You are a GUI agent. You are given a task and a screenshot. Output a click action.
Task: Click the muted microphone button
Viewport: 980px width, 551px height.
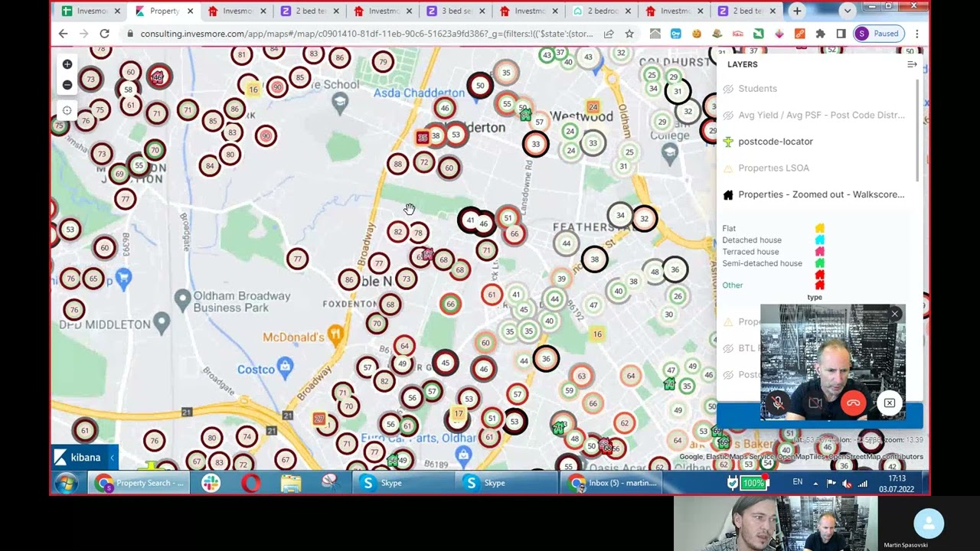click(x=778, y=403)
